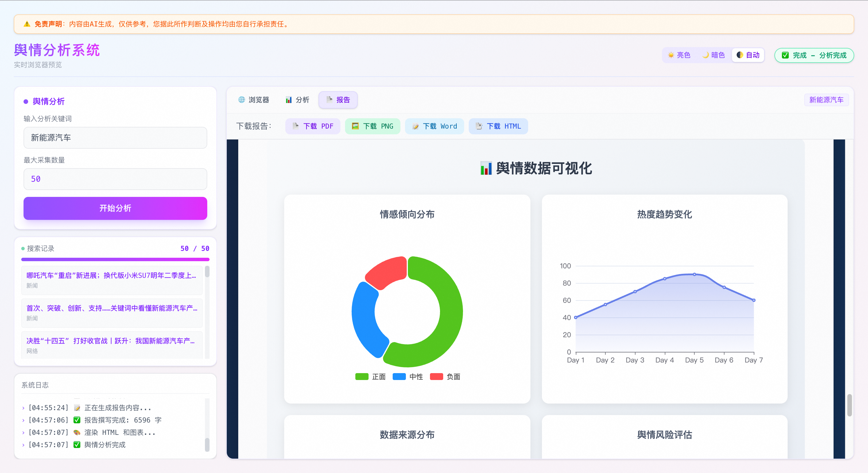
Task: Select the 自动 automatic theme option
Action: tap(748, 55)
